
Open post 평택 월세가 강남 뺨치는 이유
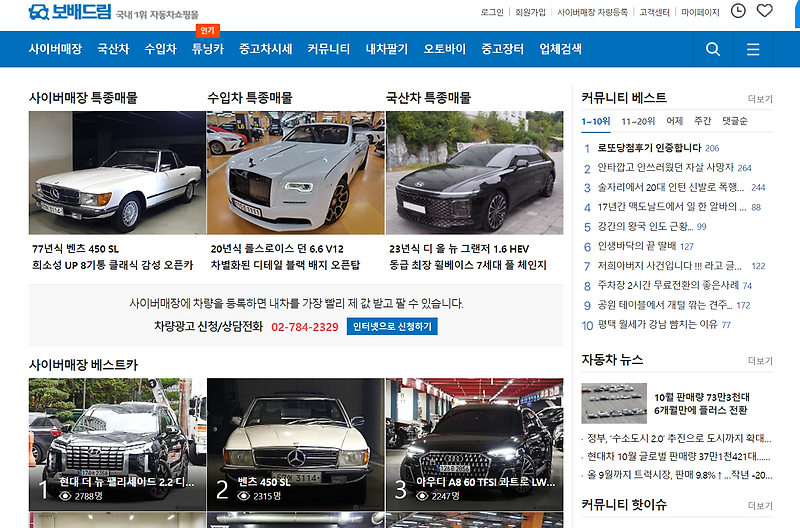[x=657, y=324]
